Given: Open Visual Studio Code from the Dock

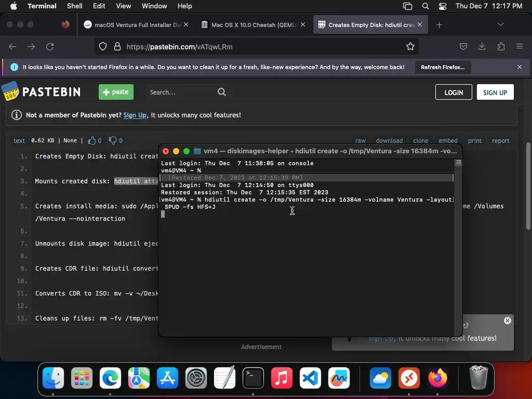Looking at the screenshot, I should [x=310, y=378].
